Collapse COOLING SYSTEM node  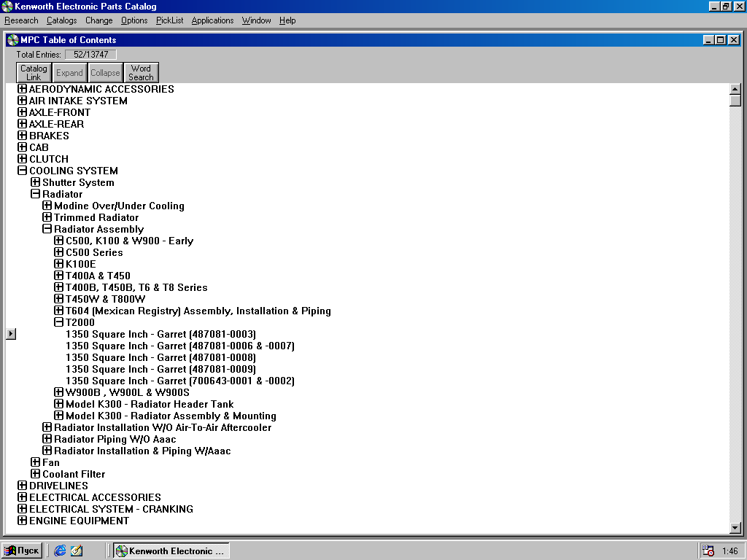pyautogui.click(x=22, y=171)
